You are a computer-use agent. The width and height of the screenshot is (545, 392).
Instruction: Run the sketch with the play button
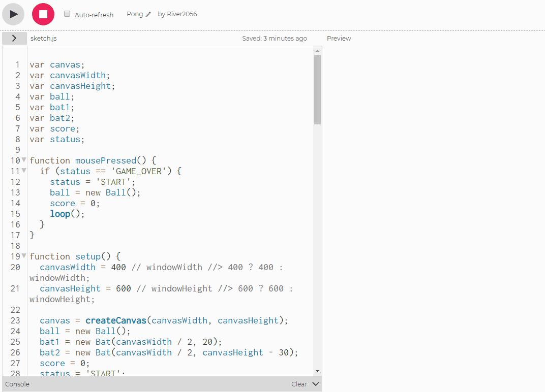tap(13, 14)
